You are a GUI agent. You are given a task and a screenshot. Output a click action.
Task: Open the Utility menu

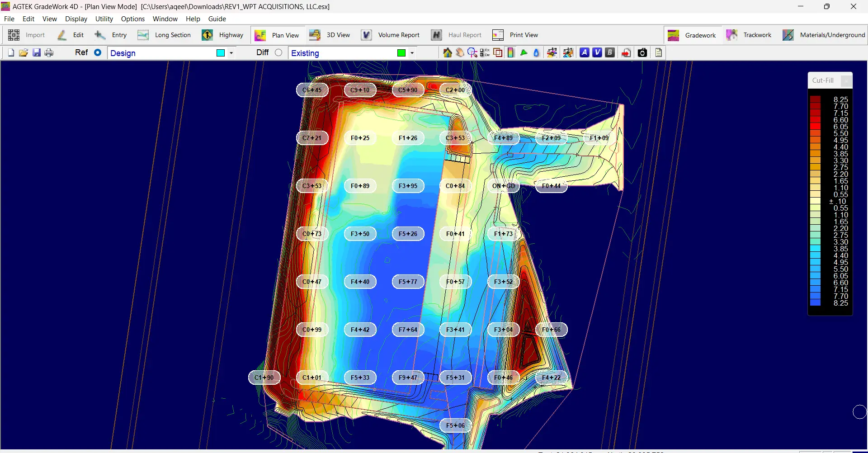click(104, 19)
